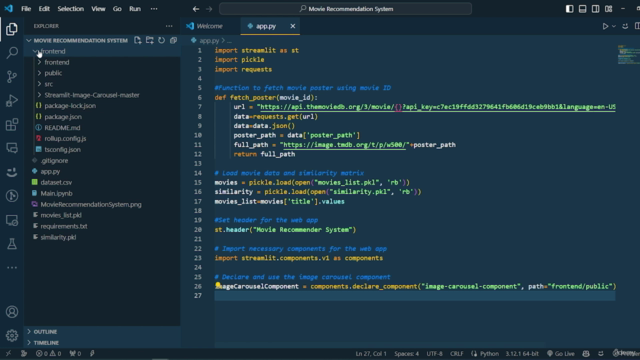Image resolution: width=640 pixels, height=360 pixels.
Task: Open MovieRecommendationSystem.png image file
Action: pos(91,204)
